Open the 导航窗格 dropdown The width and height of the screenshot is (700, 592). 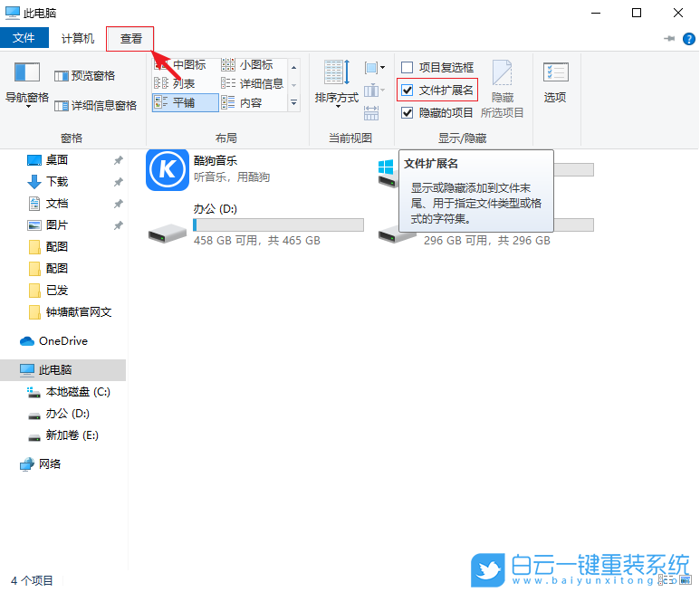click(x=27, y=86)
